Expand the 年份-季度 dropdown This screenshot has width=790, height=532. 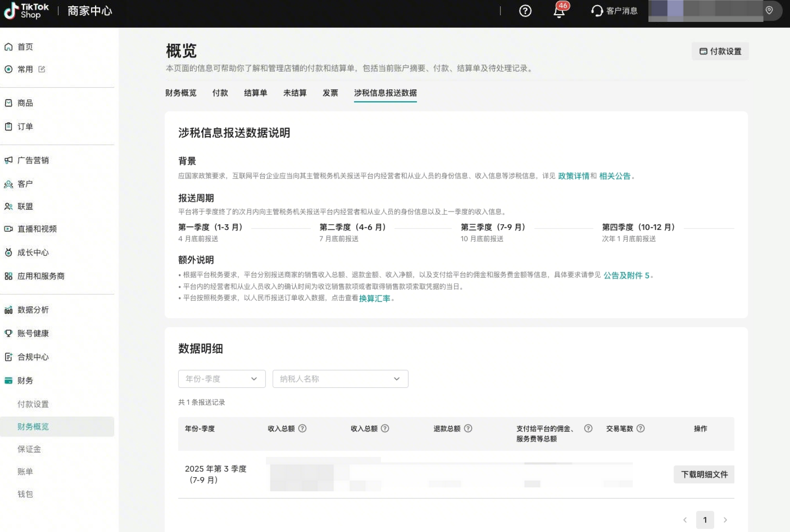coord(222,379)
